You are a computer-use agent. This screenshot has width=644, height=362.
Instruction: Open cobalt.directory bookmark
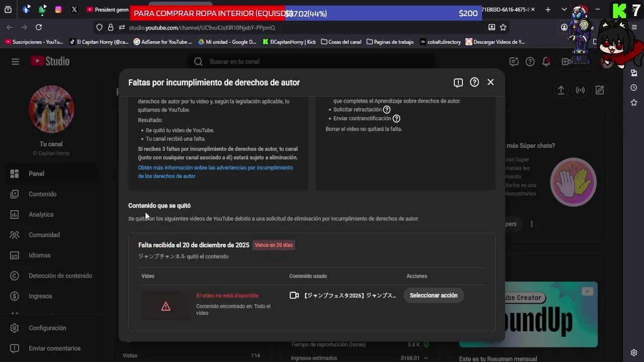pos(440,42)
